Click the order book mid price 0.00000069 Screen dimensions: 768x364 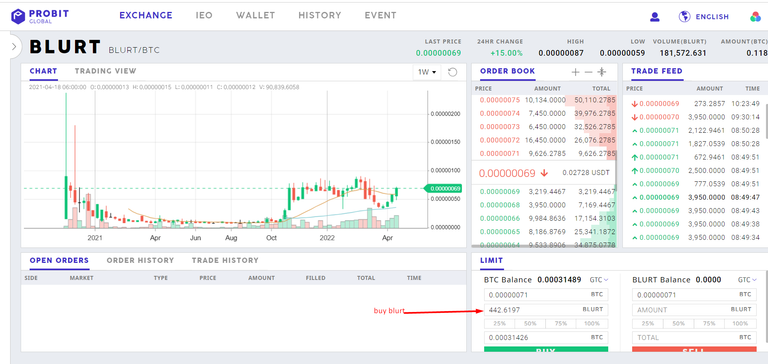pos(507,173)
